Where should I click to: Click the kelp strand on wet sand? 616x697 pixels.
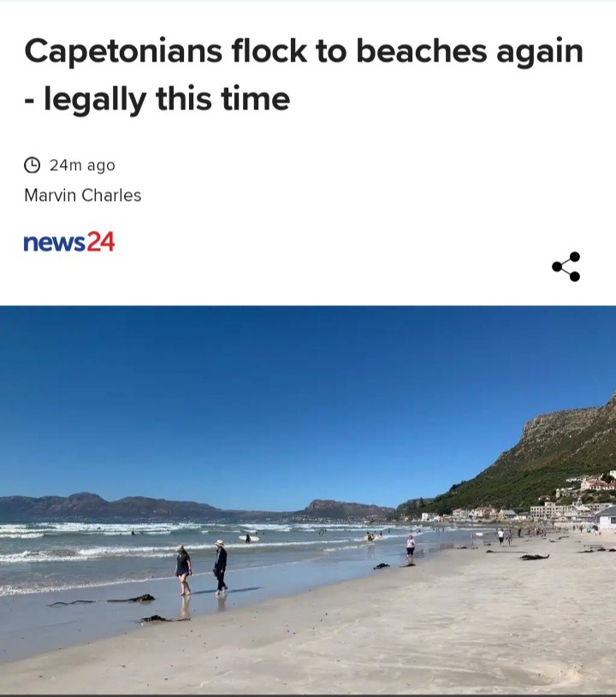coord(104,600)
